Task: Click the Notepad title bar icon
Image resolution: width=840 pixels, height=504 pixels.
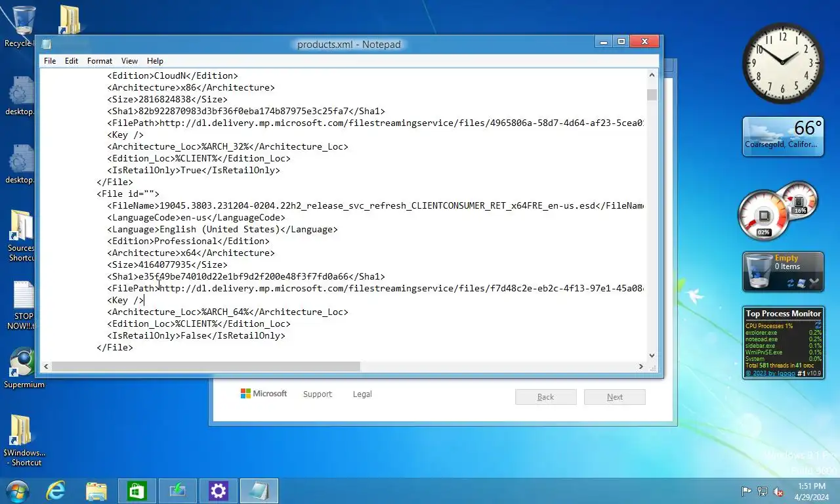Action: pos(46,44)
